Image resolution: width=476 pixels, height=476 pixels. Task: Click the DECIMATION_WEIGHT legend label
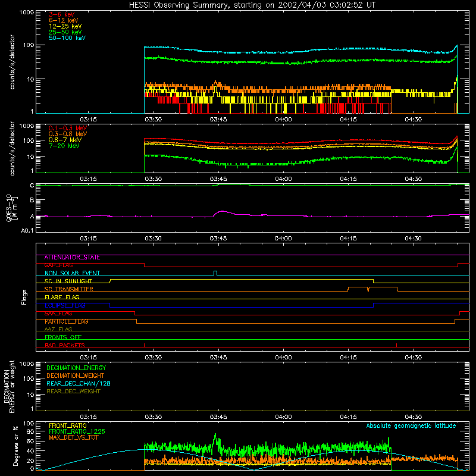[x=76, y=375]
